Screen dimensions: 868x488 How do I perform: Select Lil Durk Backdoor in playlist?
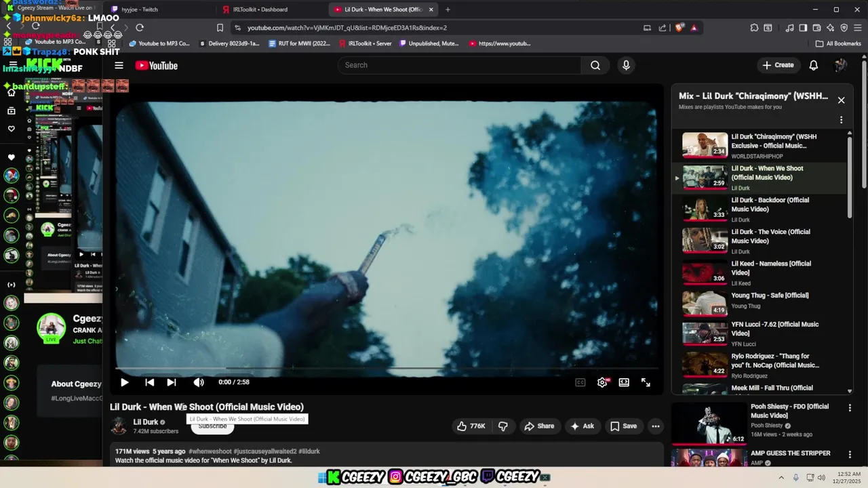(759, 209)
